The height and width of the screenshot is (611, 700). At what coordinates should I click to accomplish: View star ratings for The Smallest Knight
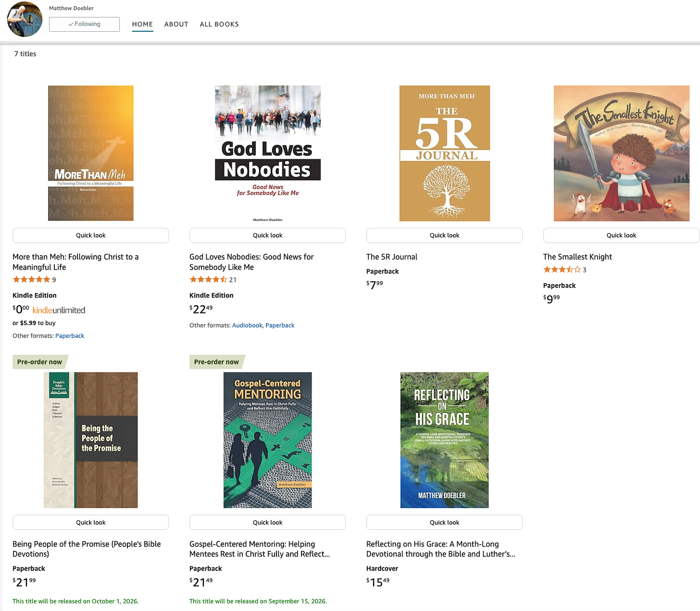coord(562,270)
